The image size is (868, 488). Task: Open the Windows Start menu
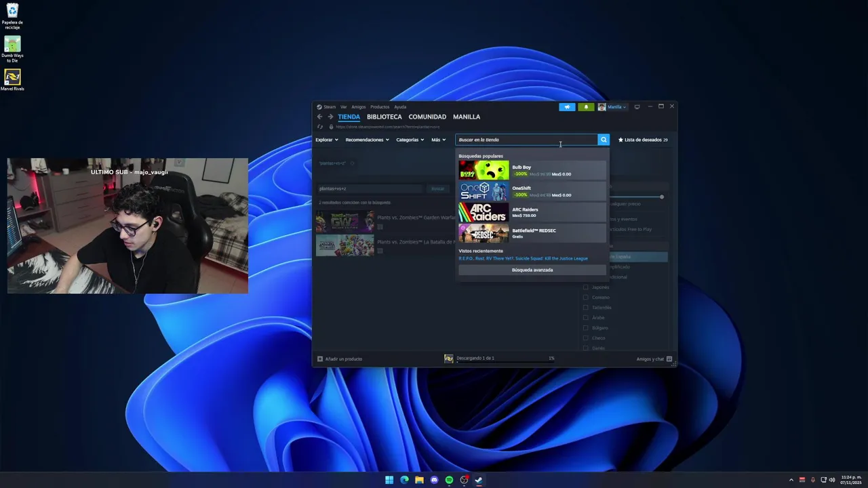pos(389,480)
